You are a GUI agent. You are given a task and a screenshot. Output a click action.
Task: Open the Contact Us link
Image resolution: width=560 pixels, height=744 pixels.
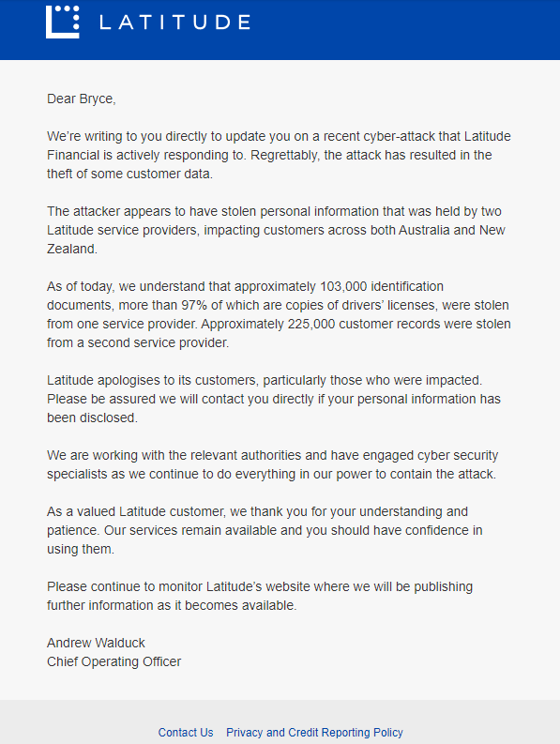[x=186, y=732]
